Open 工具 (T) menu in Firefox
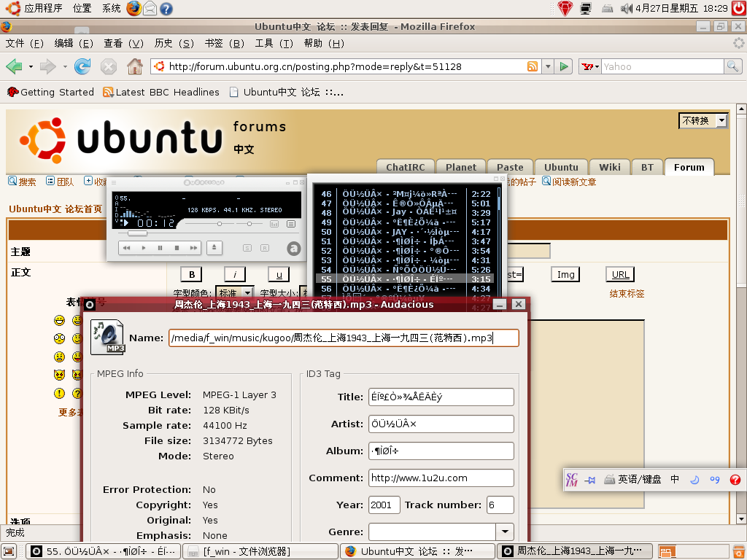The width and height of the screenshot is (747, 560). [274, 43]
